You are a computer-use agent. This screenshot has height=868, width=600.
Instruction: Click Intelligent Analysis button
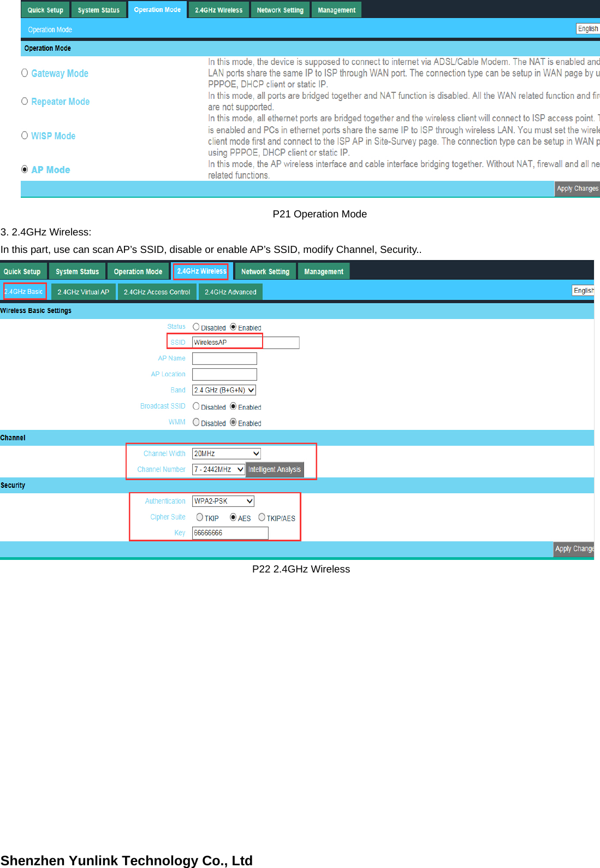tap(275, 469)
